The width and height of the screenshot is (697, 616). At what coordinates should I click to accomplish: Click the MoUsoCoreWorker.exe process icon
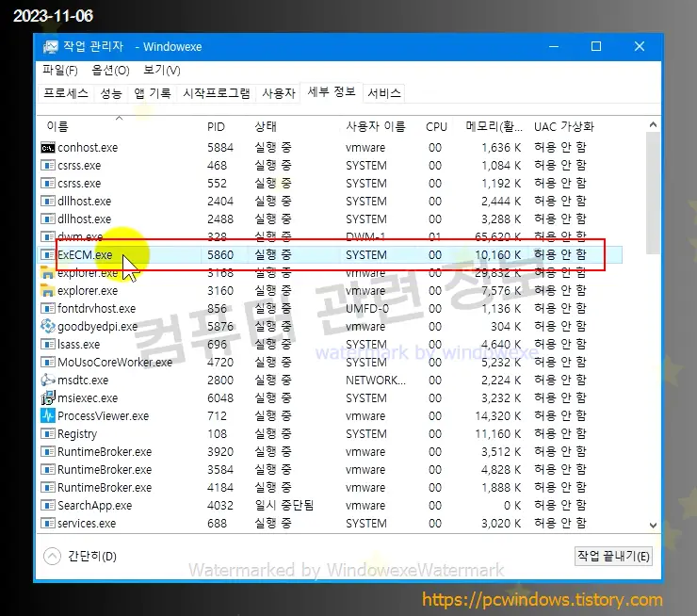click(x=47, y=363)
